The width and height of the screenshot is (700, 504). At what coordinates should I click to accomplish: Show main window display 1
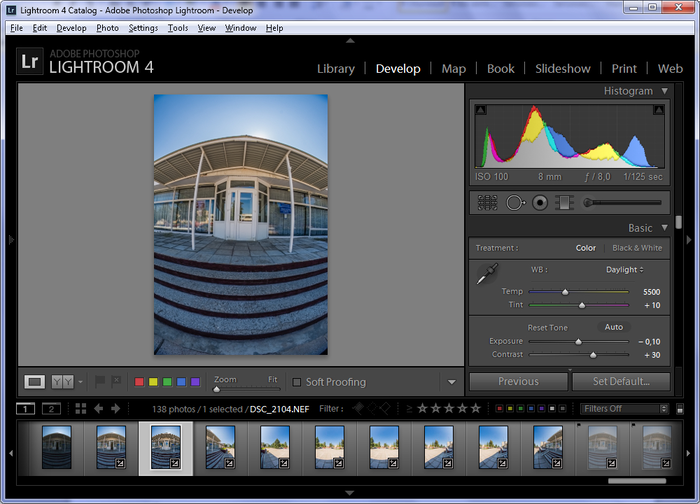tap(25, 408)
